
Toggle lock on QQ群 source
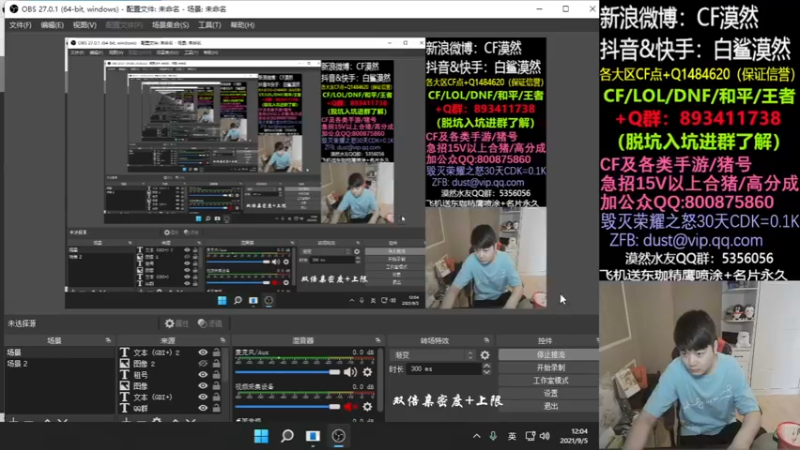point(216,408)
